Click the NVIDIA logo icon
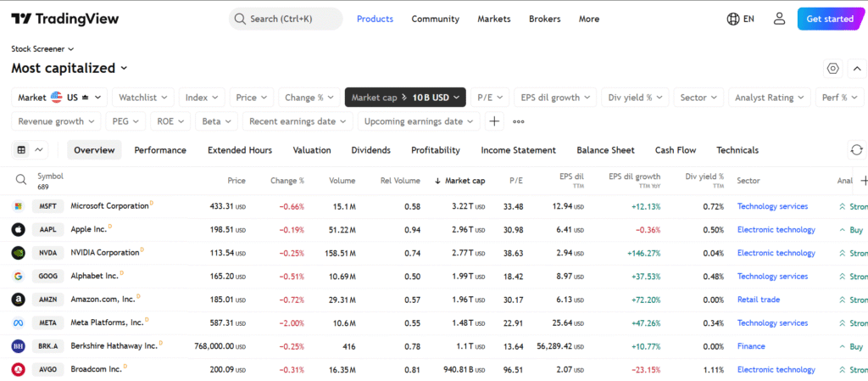The image size is (868, 381). [19, 253]
